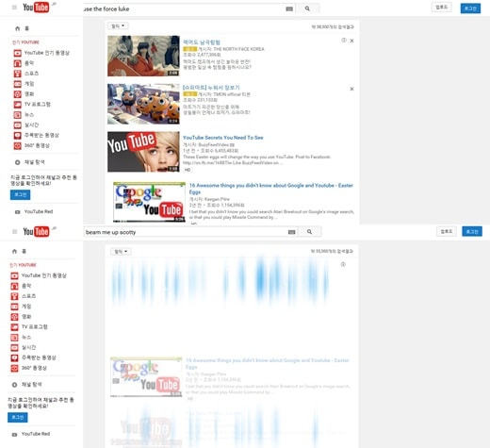Open the on-screen keyboard icon in top search bar
The width and height of the screenshot is (490, 448).
289,8
